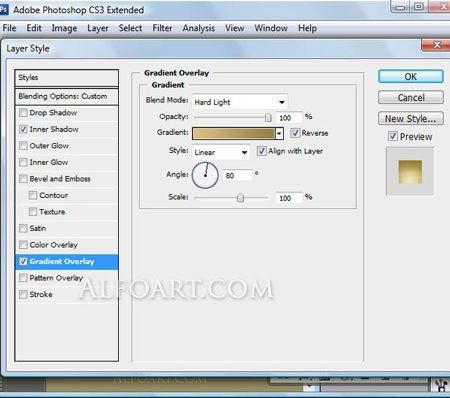The width and height of the screenshot is (450, 398).
Task: Click the Opacity value field
Action: [x=289, y=118]
